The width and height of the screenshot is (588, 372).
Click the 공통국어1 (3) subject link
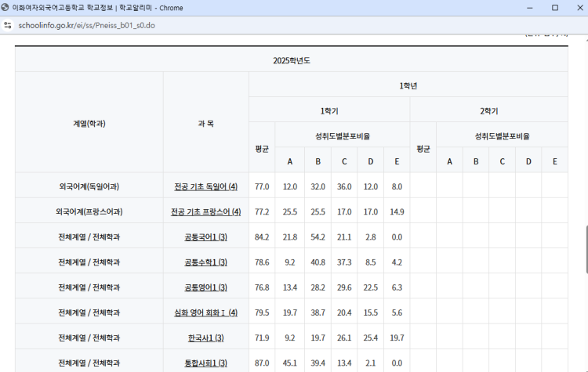[205, 237]
